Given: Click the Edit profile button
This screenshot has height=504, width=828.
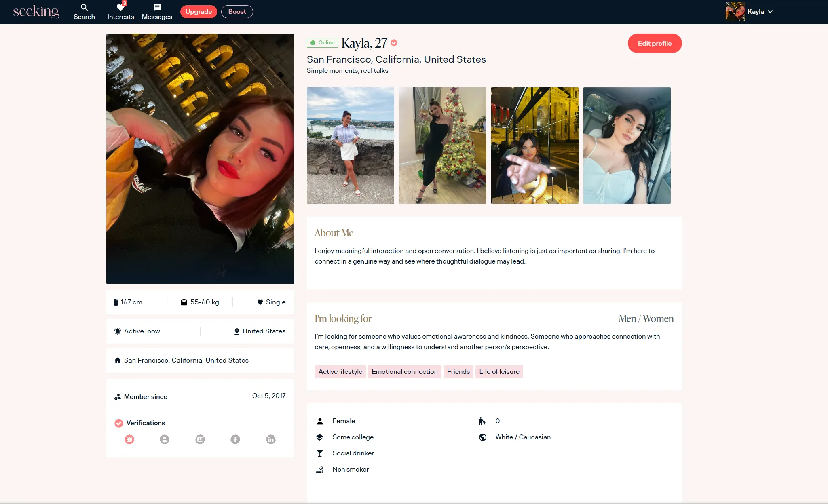Looking at the screenshot, I should pos(655,43).
